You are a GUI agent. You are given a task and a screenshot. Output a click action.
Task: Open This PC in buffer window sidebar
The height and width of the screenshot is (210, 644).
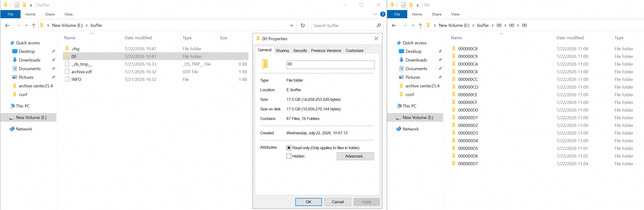pyautogui.click(x=23, y=106)
